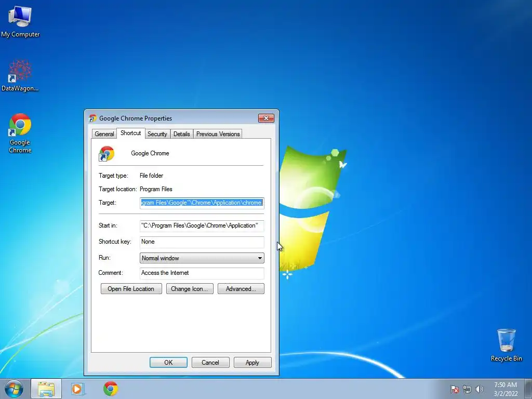Close the Google Chrome Properties dialog

267,118
